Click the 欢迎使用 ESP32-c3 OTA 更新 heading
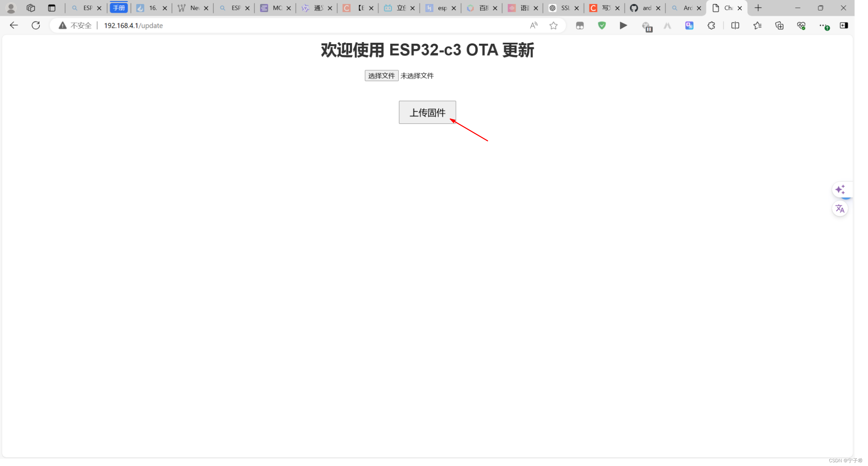 tap(427, 50)
